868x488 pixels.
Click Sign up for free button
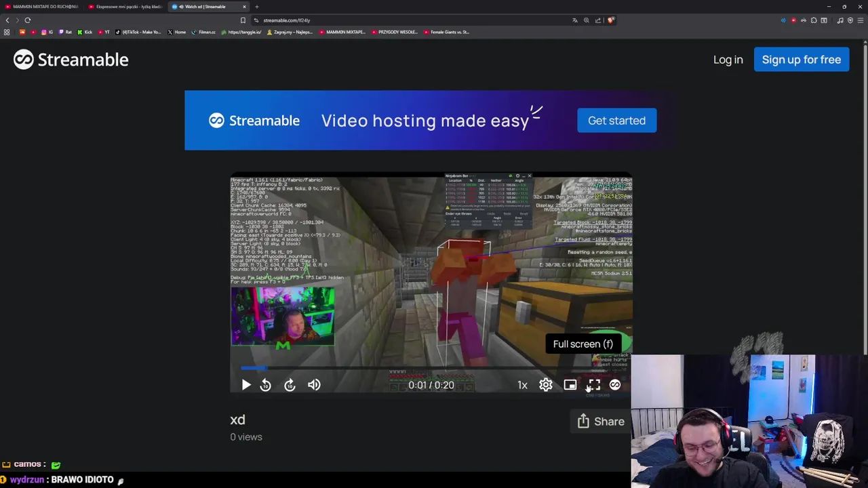802,60
